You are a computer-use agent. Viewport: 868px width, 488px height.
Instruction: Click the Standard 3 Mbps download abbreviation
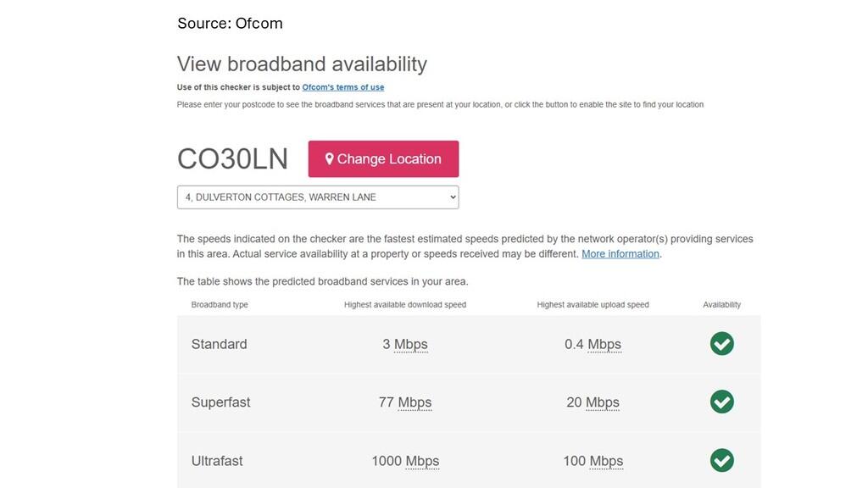(411, 344)
